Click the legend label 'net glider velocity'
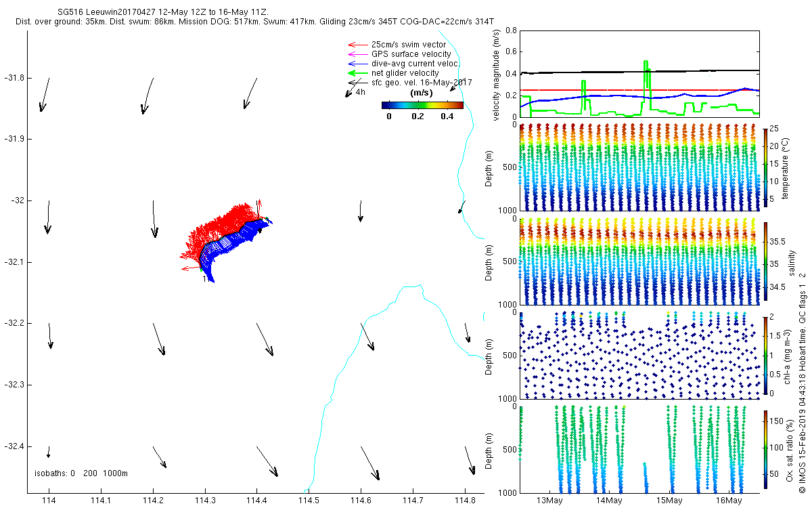 pyautogui.click(x=405, y=72)
